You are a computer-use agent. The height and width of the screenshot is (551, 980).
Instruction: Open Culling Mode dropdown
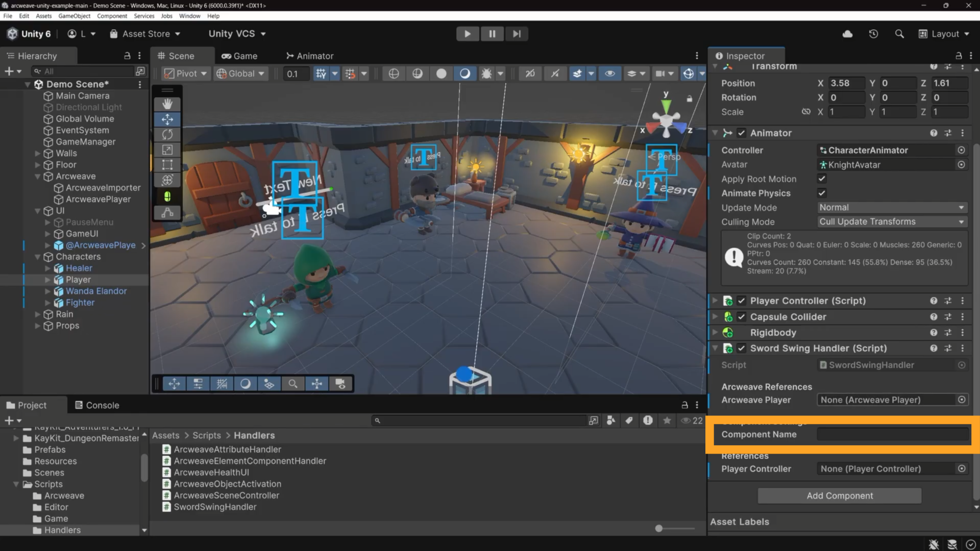(892, 221)
